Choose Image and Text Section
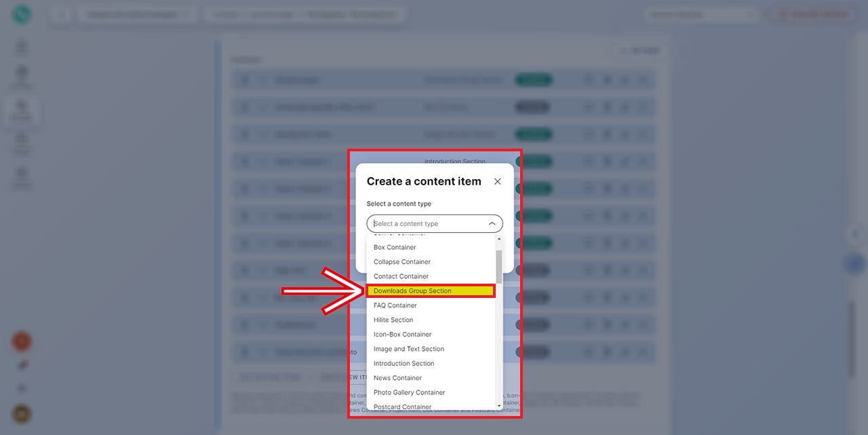Viewport: 868px width, 435px height. click(x=409, y=349)
